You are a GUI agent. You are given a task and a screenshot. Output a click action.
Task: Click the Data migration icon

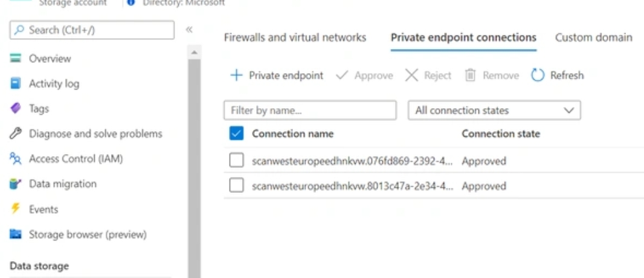point(16,184)
